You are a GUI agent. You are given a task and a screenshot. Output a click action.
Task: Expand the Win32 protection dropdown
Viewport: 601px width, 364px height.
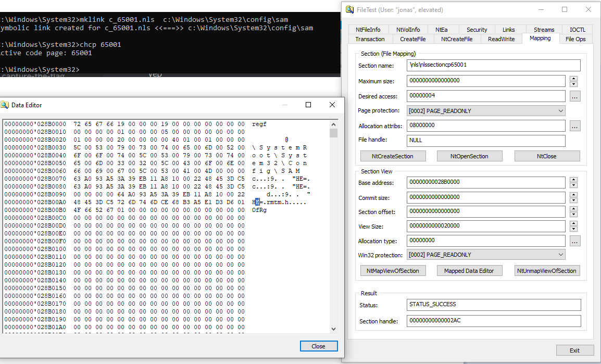tap(485, 255)
